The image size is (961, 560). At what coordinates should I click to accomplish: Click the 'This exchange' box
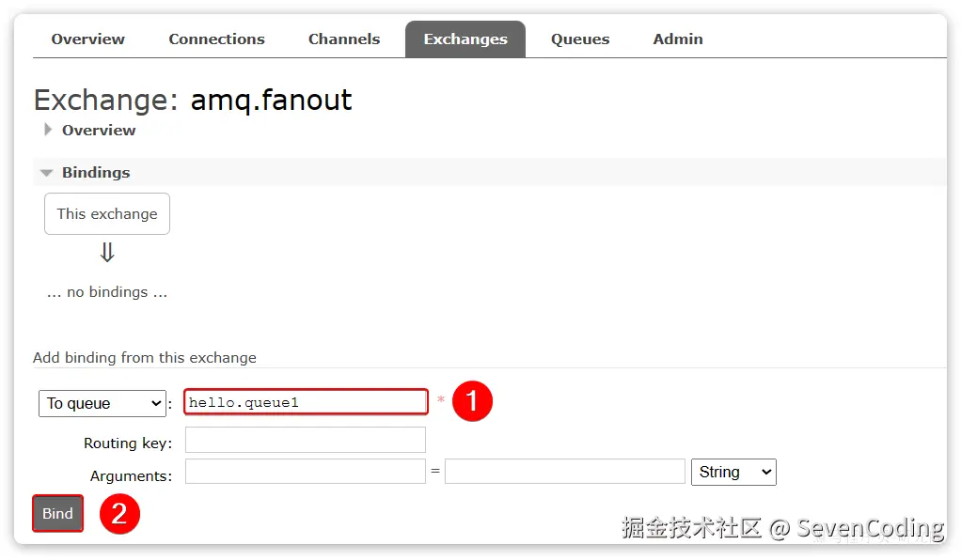coord(107,214)
